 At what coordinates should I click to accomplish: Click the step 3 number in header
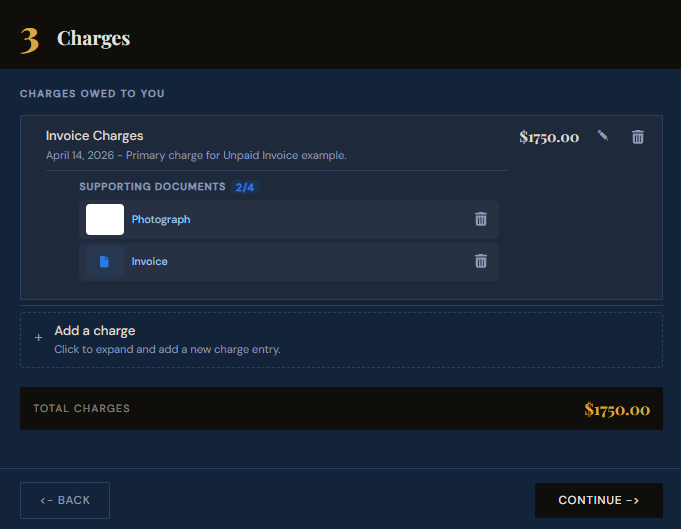30,40
